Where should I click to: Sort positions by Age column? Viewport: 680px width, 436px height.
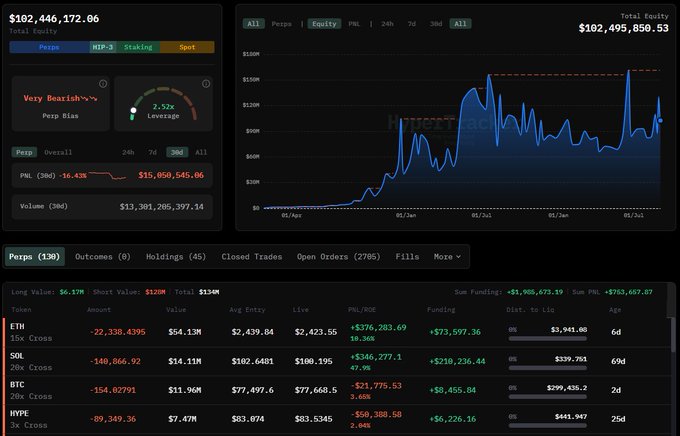pos(615,309)
